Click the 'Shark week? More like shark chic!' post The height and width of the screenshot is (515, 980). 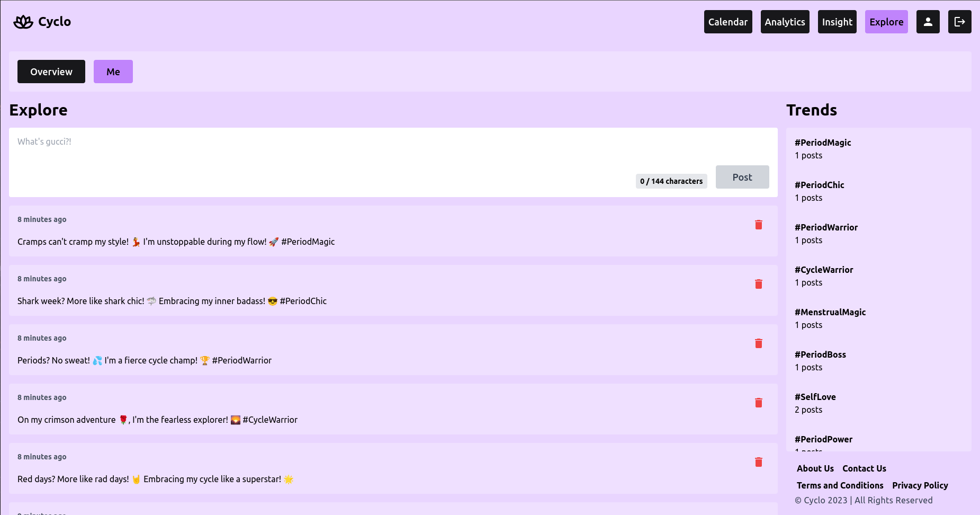pyautogui.click(x=172, y=301)
